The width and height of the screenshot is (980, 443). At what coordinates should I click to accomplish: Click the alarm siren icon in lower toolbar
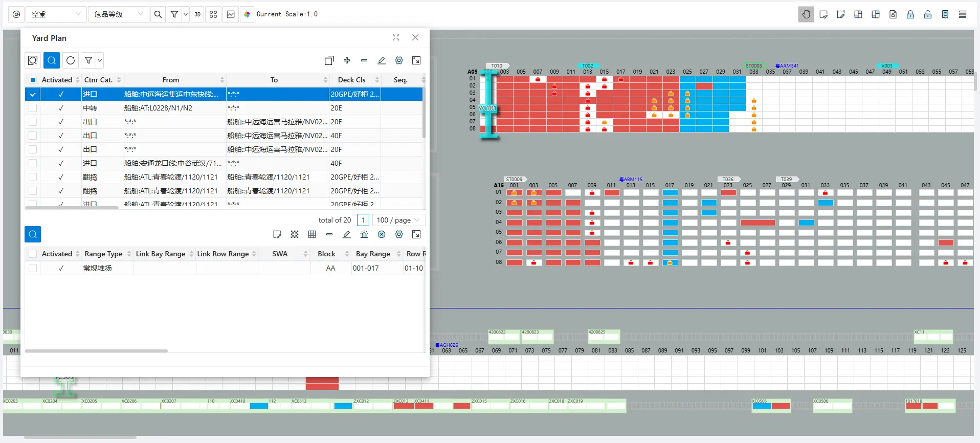pyautogui.click(x=364, y=234)
